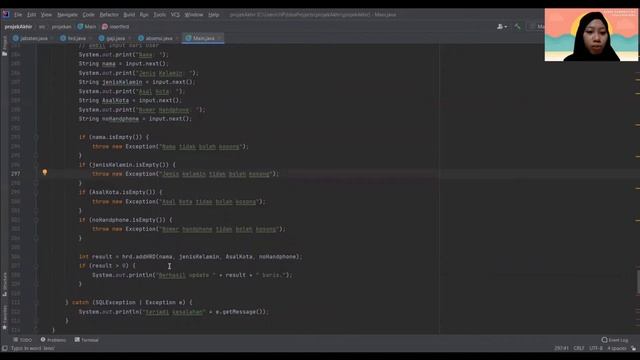Collapse the if (nama.isEmpty()) block fold marker
The width and height of the screenshot is (640, 360).
click(36, 137)
